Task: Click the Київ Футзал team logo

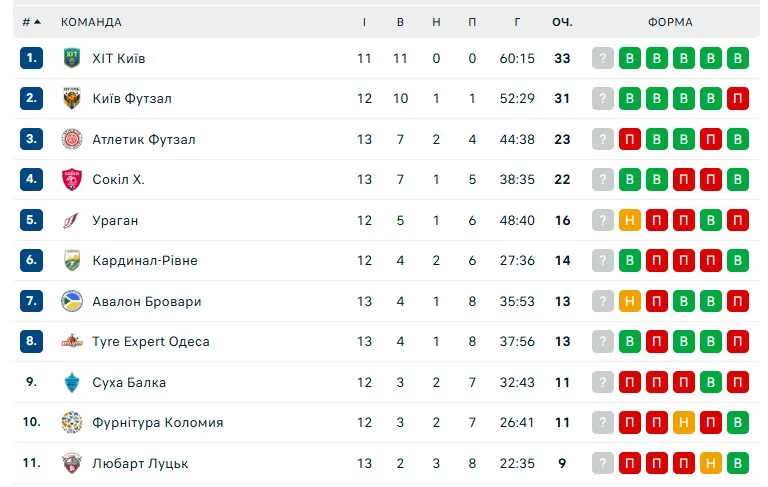Action: click(x=72, y=99)
